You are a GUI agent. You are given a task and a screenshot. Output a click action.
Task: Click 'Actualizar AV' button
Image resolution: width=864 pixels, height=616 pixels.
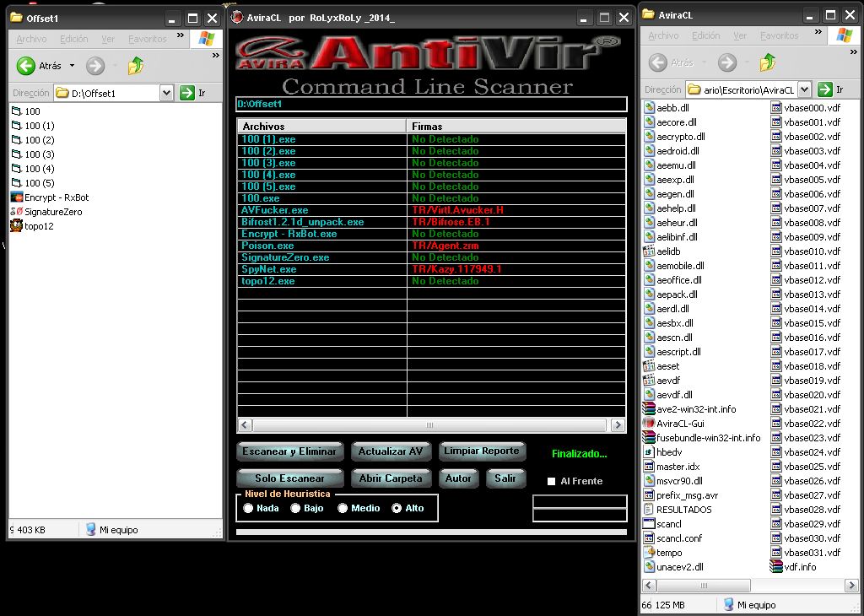391,451
